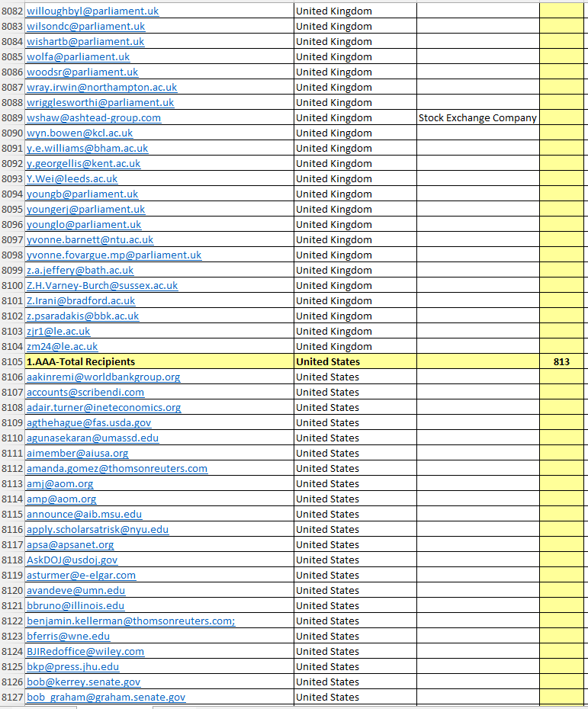This screenshot has height=709, width=588.
Task: Open aakinremi@worldbankgroup.org link
Action: 103,377
